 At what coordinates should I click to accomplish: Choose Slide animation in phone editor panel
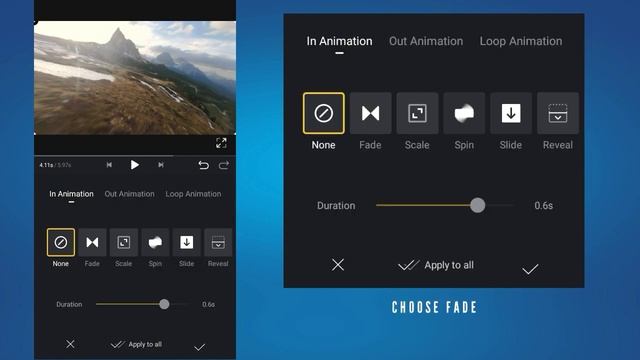[x=187, y=242]
